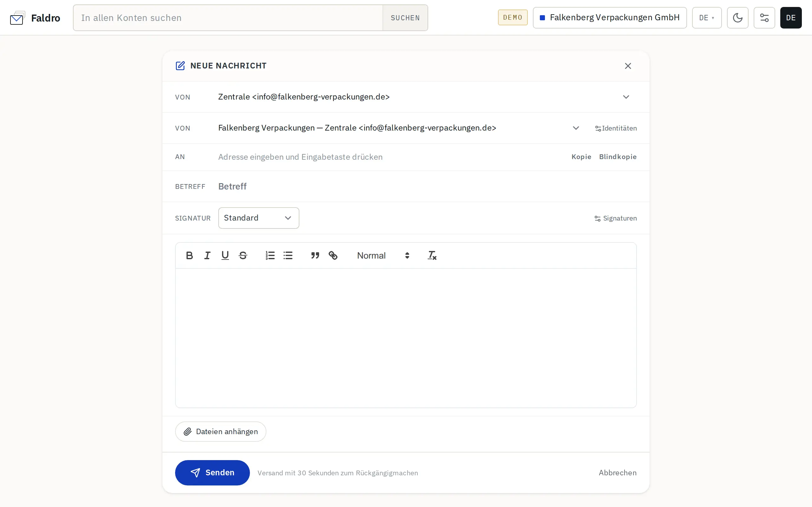Toggle underline formatting
Viewport: 812px width, 507px height.
(225, 255)
